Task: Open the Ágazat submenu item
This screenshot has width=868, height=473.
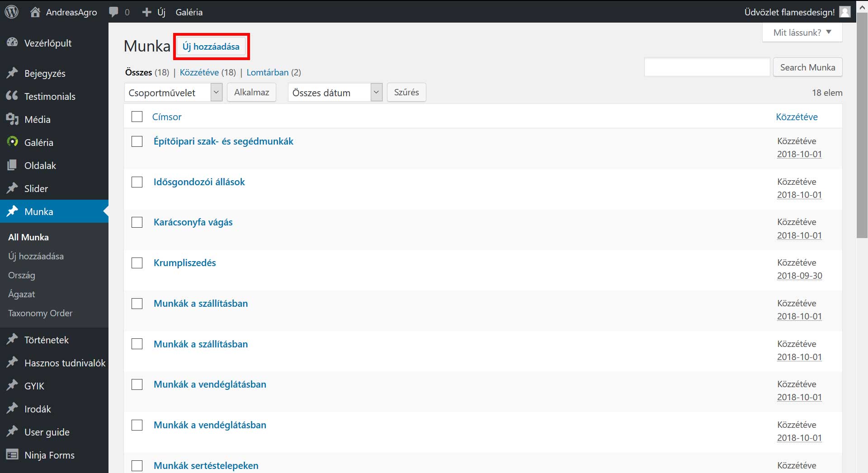Action: (x=22, y=294)
